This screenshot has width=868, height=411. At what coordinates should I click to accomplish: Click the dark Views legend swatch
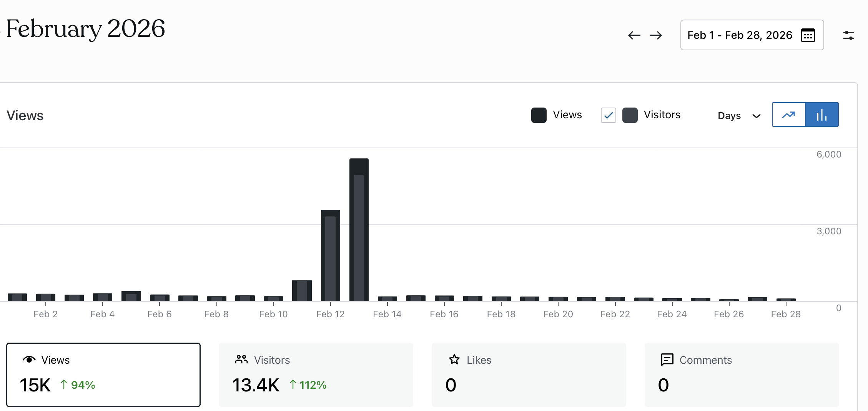(x=539, y=115)
